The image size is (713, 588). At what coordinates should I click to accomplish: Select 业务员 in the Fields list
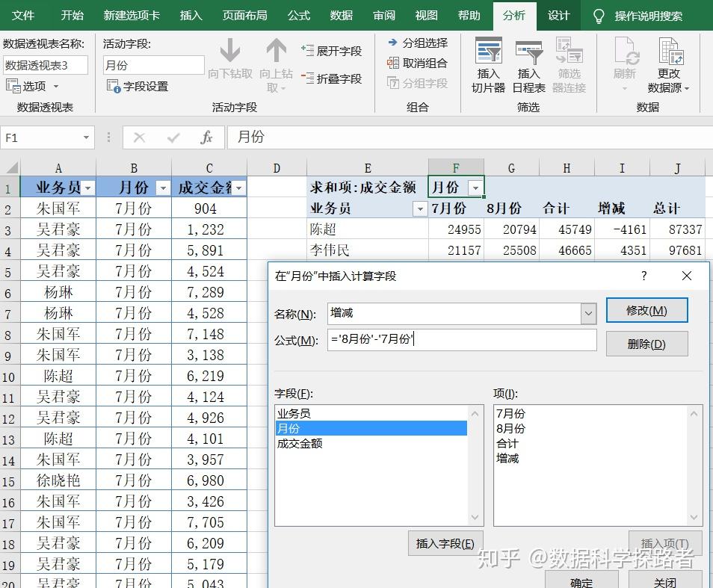371,413
